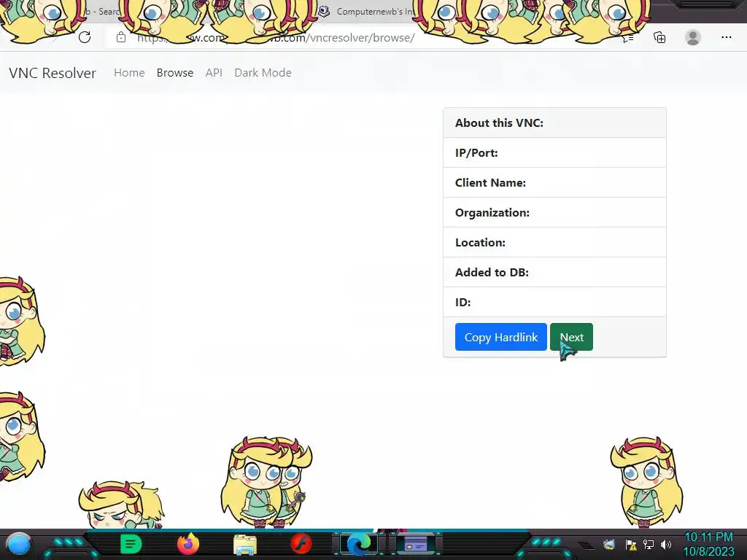Open the red Flash icon in taskbar

(301, 544)
